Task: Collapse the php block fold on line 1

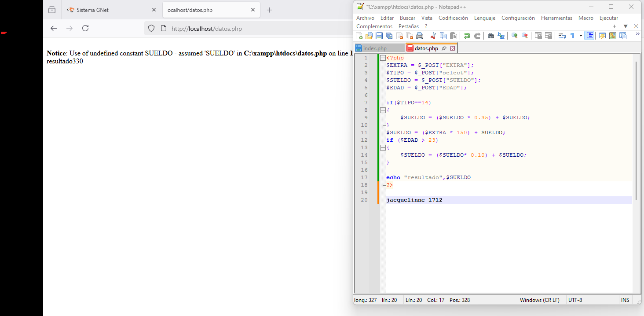Action: point(383,58)
